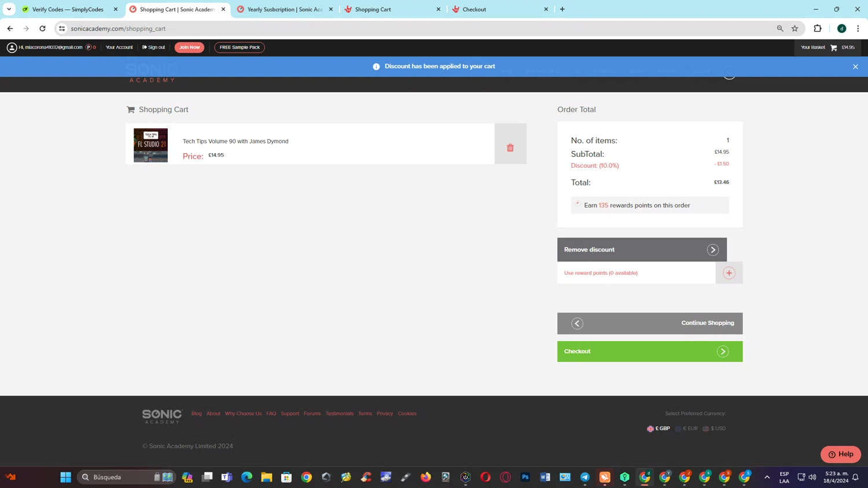Viewport: 868px width, 488px height.
Task: Open the Testimonials footer link
Action: (x=340, y=413)
